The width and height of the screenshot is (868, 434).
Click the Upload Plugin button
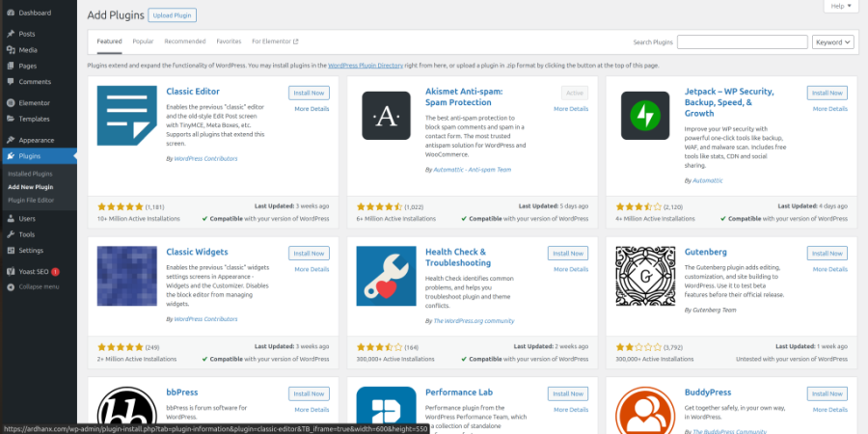click(x=173, y=15)
